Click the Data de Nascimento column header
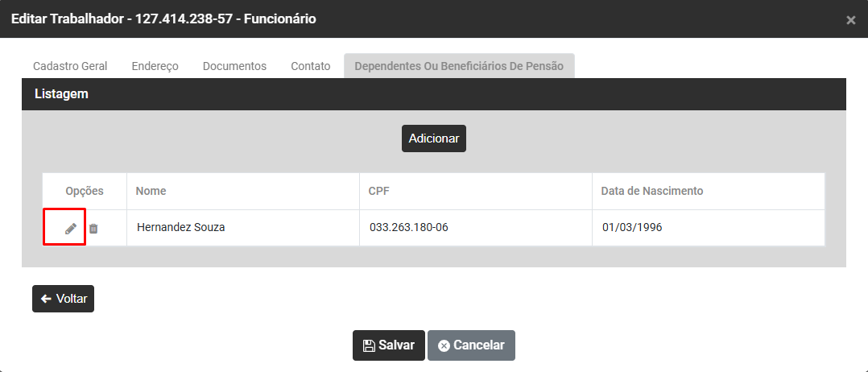Screen dimensions: 868x372 point(652,191)
